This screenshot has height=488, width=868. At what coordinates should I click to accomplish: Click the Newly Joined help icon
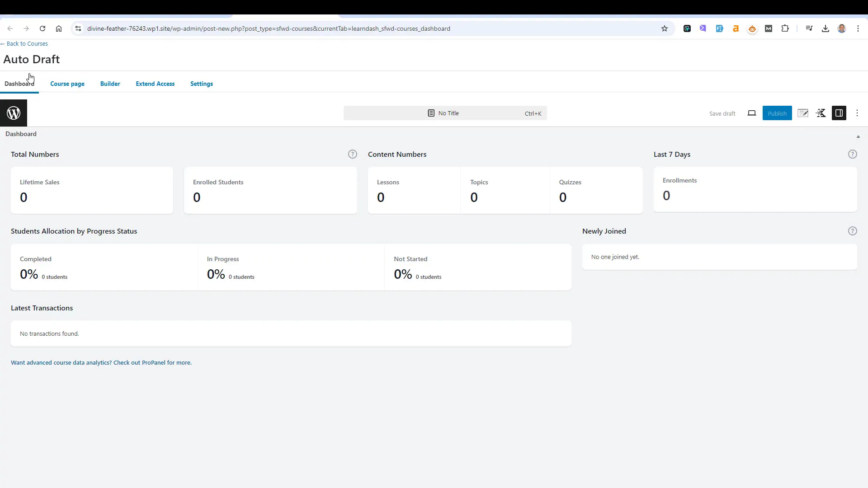pos(853,230)
